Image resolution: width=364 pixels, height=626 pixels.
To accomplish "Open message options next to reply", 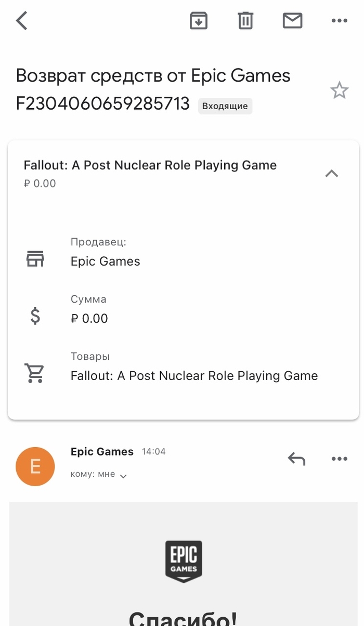I will pyautogui.click(x=339, y=459).
